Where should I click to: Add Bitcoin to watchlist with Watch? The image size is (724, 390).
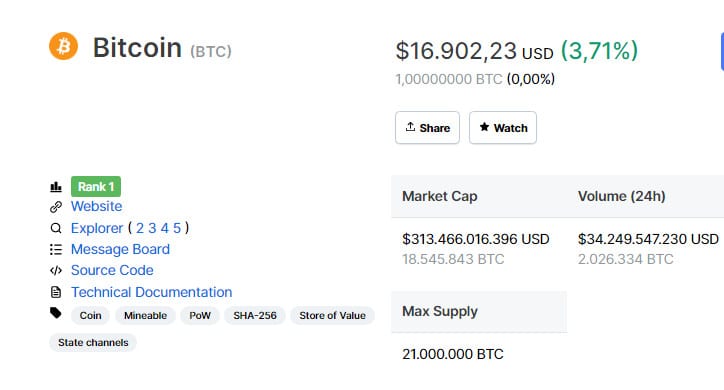click(x=503, y=127)
